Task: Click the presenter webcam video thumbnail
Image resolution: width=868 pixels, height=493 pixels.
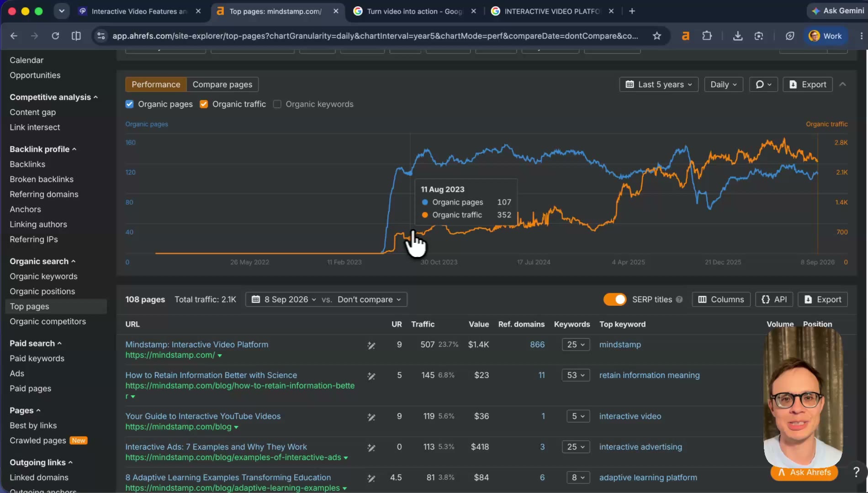Action: pos(803,397)
